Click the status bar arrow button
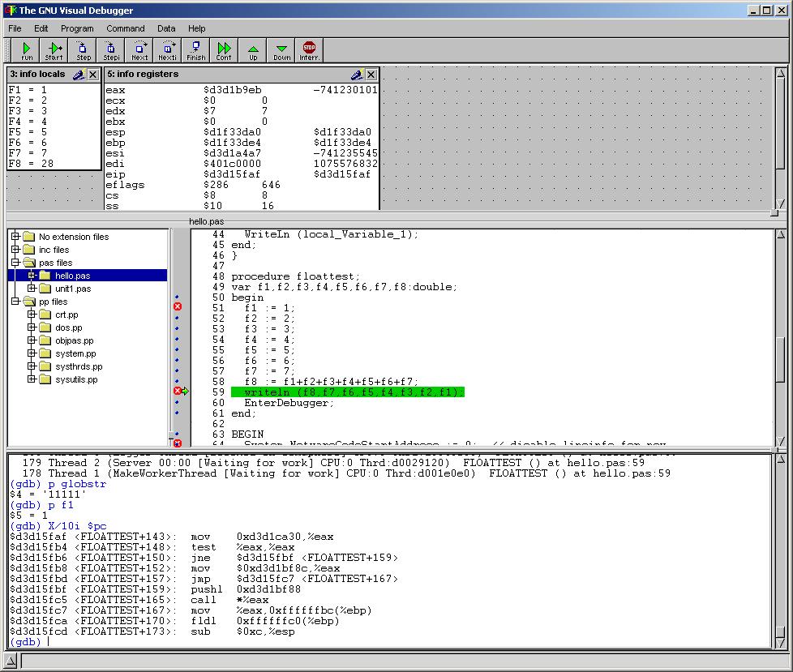 [11, 661]
